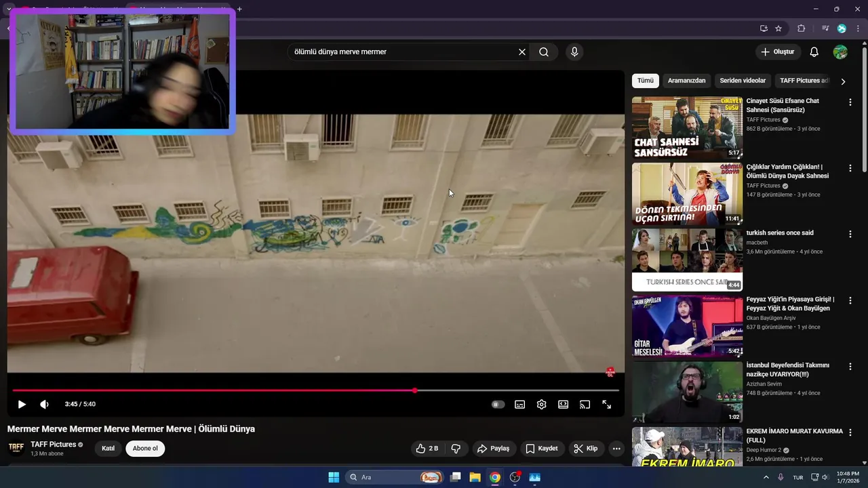Open the Chrome three-dot menu
Image resolution: width=868 pixels, height=488 pixels.
click(856, 28)
